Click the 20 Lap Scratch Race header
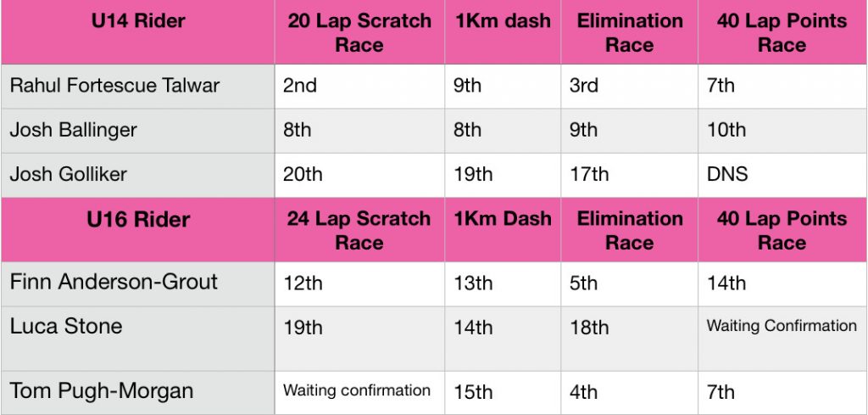This screenshot has width=868, height=415. [x=359, y=32]
